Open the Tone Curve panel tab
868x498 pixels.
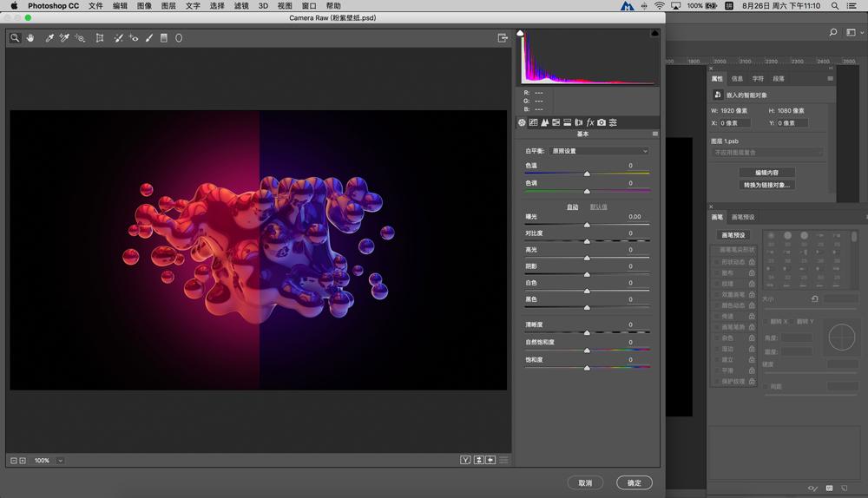(x=533, y=122)
